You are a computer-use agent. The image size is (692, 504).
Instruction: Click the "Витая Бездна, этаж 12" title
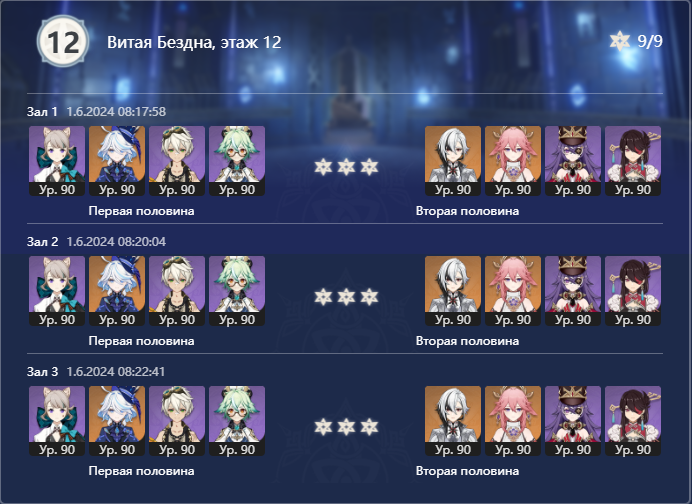tap(194, 42)
